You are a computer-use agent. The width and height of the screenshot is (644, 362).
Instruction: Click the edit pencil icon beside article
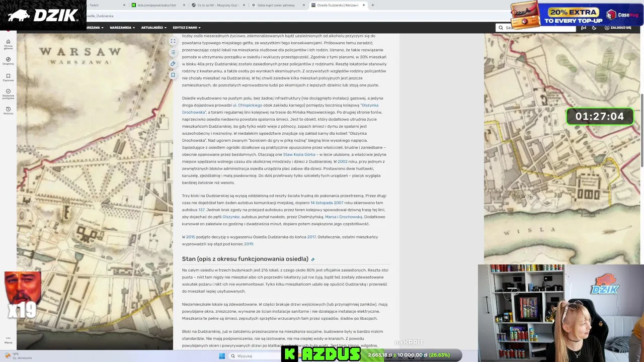click(173, 64)
